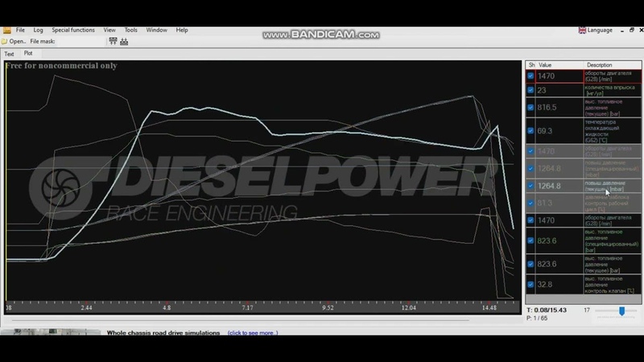The image size is (644, 362).
Task: Click the application logo icon
Action: [6, 31]
